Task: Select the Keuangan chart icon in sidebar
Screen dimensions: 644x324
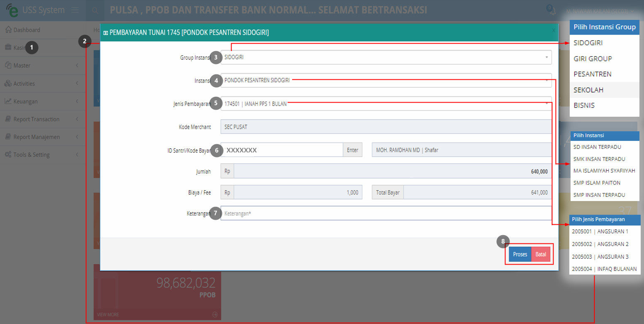Action: (8, 101)
